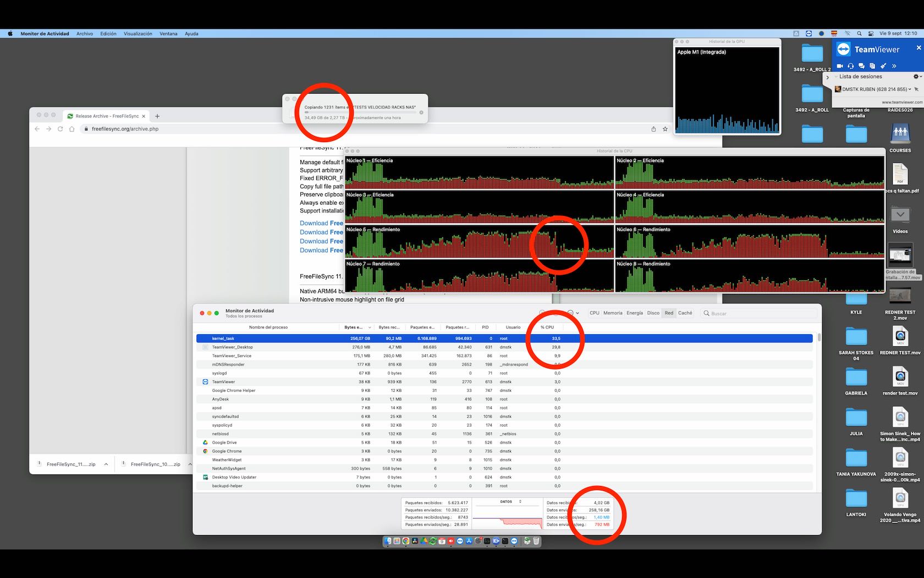Click the Buscar search field

point(759,313)
